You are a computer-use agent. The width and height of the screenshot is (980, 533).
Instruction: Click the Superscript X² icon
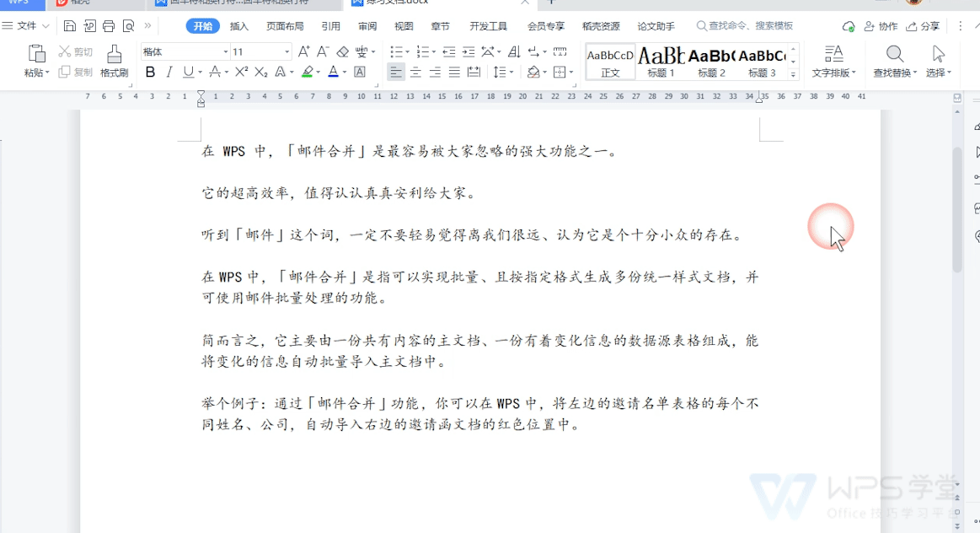click(x=241, y=72)
